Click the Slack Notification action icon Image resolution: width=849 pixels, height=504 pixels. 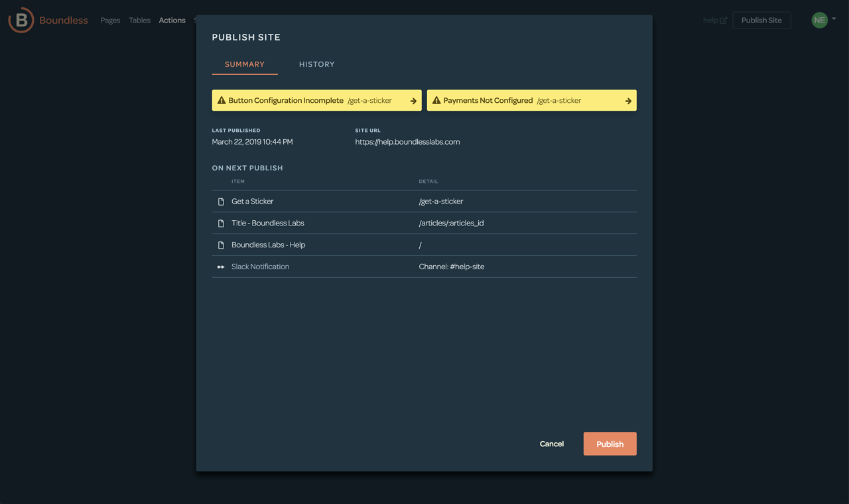[221, 267]
